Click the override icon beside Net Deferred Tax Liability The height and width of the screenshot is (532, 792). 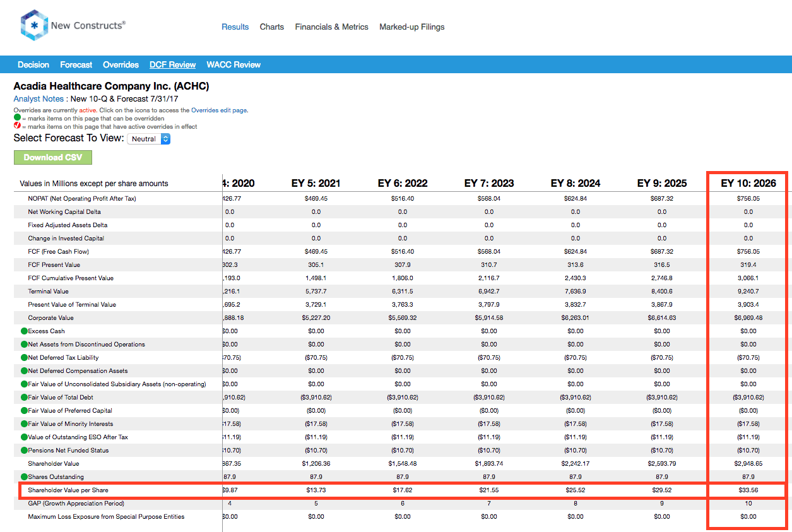coord(24,358)
